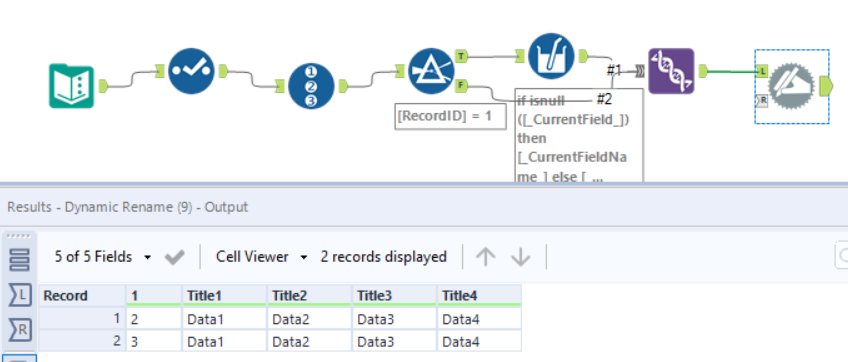Click the Title2 column header
Image resolution: width=848 pixels, height=362 pixels.
tap(310, 295)
